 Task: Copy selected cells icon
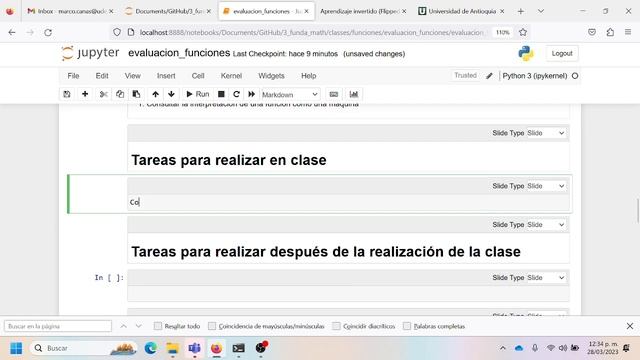click(x=120, y=94)
